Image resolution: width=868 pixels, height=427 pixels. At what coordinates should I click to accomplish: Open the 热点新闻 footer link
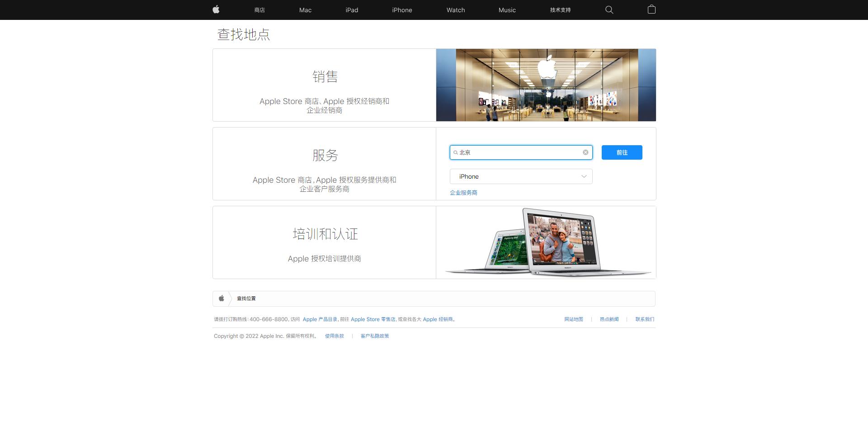click(x=609, y=319)
